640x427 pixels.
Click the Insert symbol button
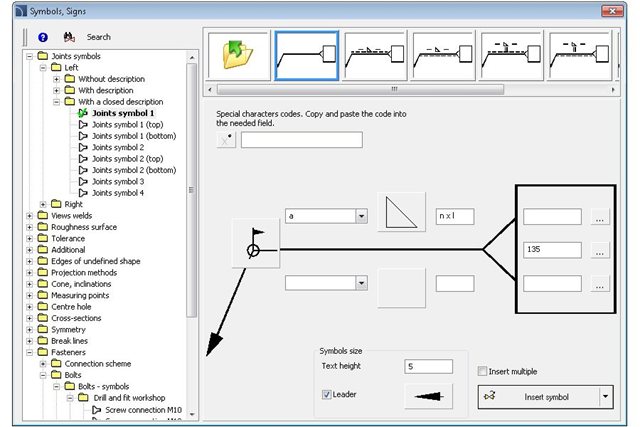tap(538, 397)
